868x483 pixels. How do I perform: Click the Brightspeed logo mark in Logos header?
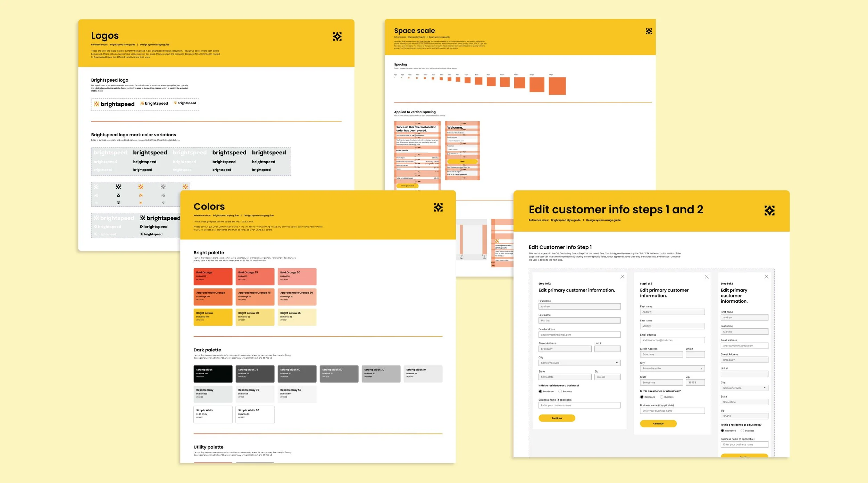click(337, 36)
